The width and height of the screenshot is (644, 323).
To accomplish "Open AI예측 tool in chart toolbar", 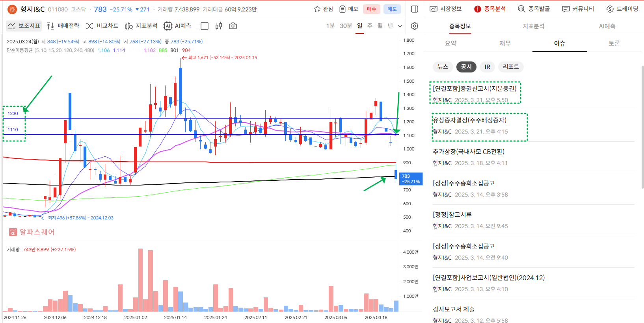I will (177, 26).
